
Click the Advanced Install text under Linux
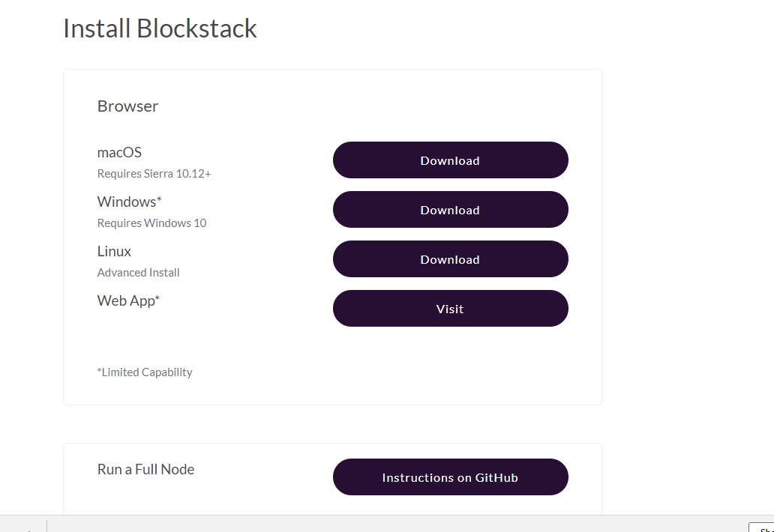(x=139, y=273)
